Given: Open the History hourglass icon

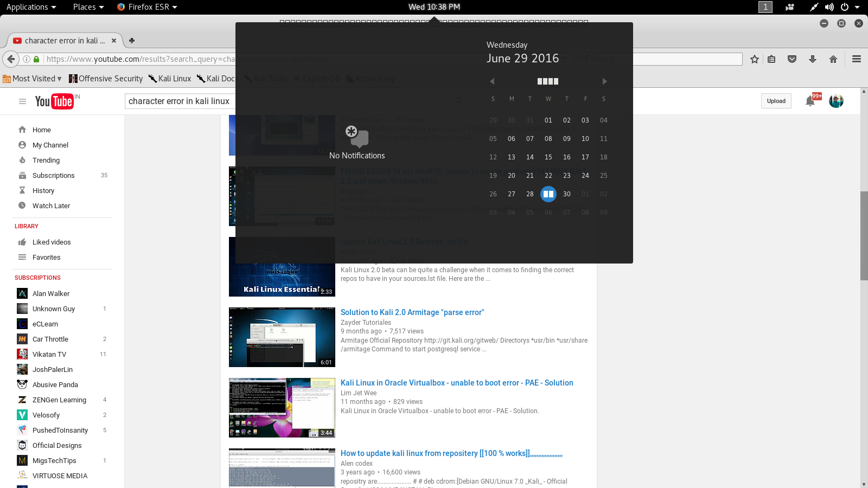Looking at the screenshot, I should click(x=22, y=190).
